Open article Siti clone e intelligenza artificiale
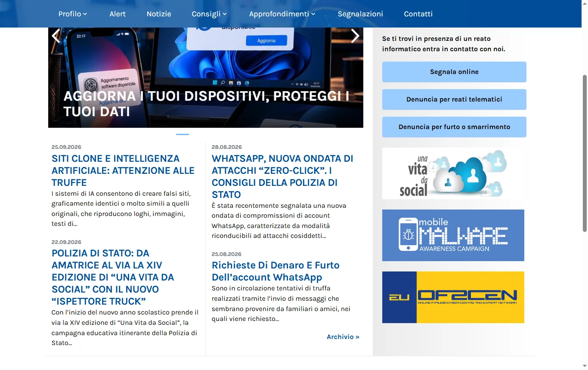 [x=123, y=170]
